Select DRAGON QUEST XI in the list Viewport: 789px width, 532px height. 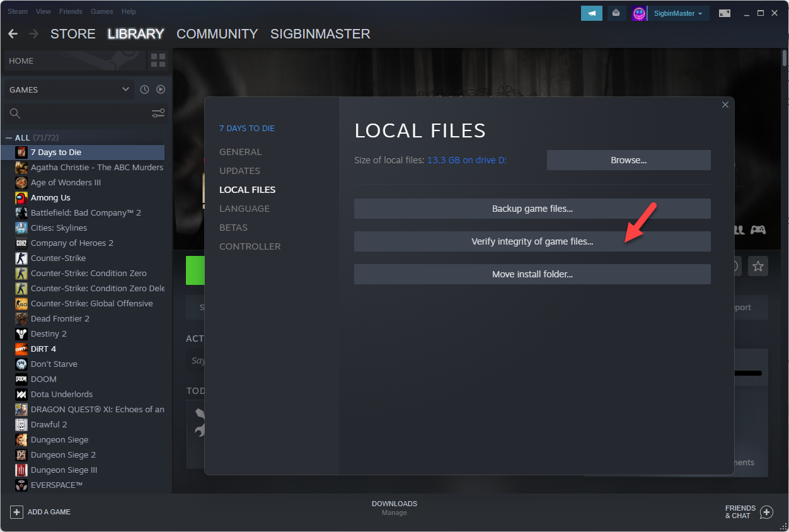coord(98,410)
